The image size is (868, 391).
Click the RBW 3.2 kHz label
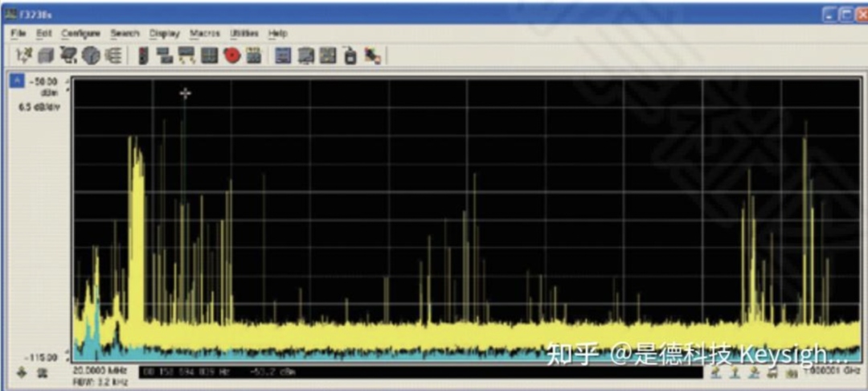(100, 382)
